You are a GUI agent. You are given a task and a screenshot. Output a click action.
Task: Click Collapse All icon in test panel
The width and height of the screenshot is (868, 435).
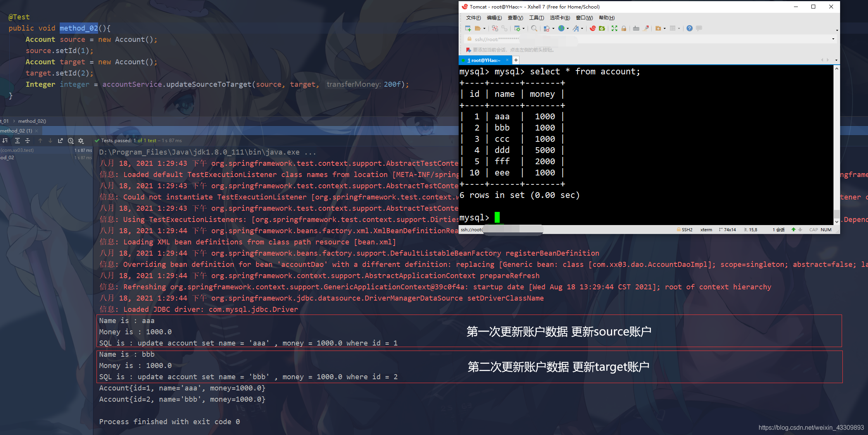coord(28,141)
